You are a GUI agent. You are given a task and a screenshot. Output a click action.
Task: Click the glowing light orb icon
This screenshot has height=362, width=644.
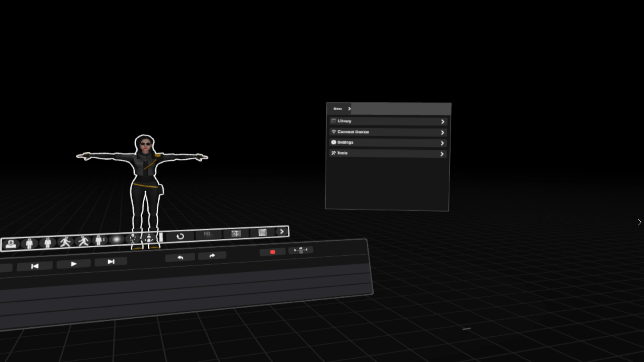click(x=116, y=239)
